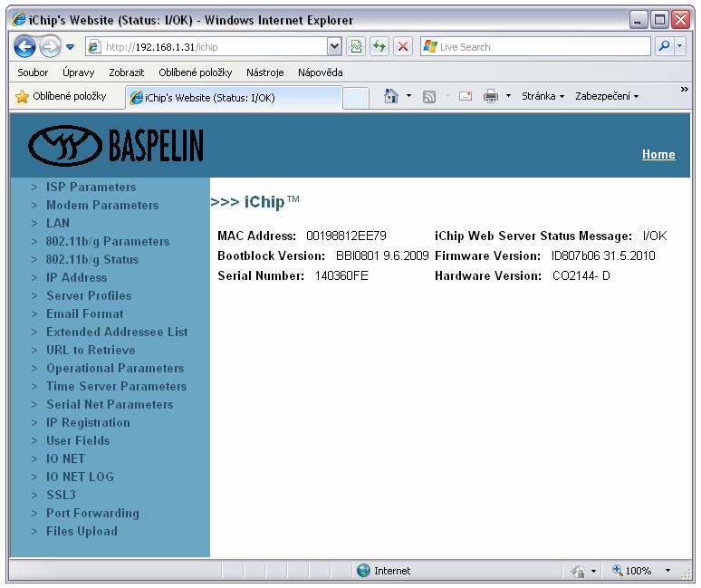Click the Read Mail envelope icon
This screenshot has height=588, width=701.
[466, 96]
